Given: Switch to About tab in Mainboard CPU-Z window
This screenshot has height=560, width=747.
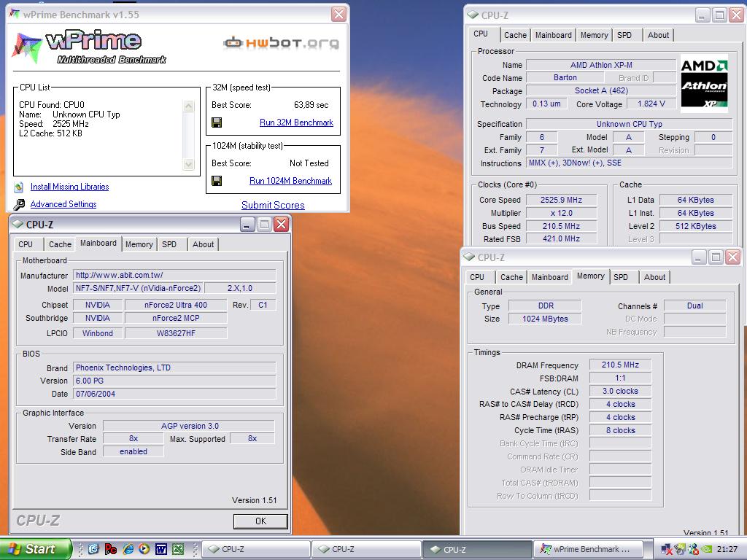Looking at the screenshot, I should click(203, 244).
